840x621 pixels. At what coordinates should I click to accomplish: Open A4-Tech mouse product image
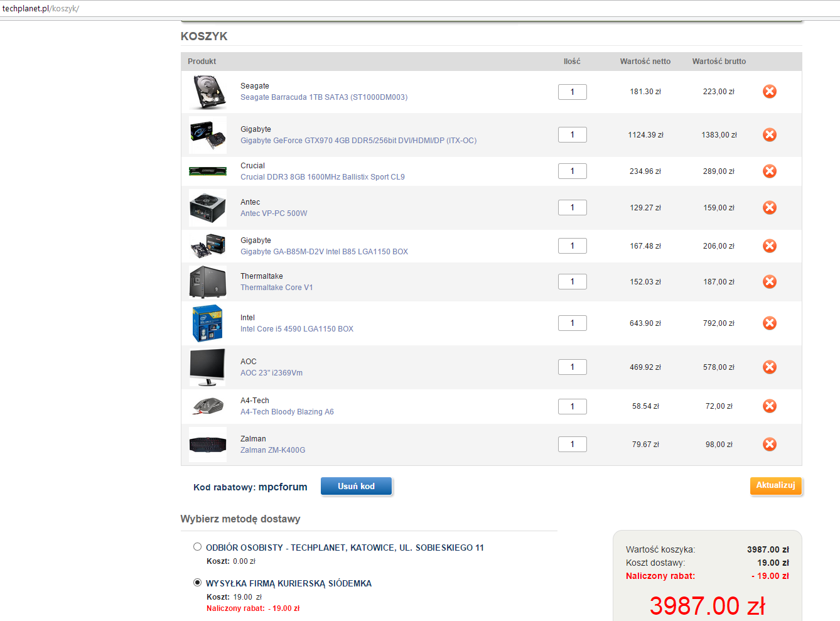coord(208,406)
